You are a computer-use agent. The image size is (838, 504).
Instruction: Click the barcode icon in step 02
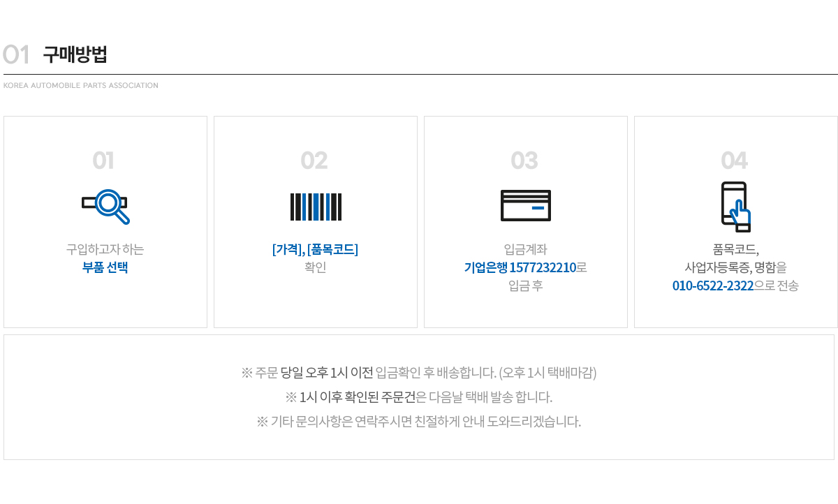[x=316, y=207]
